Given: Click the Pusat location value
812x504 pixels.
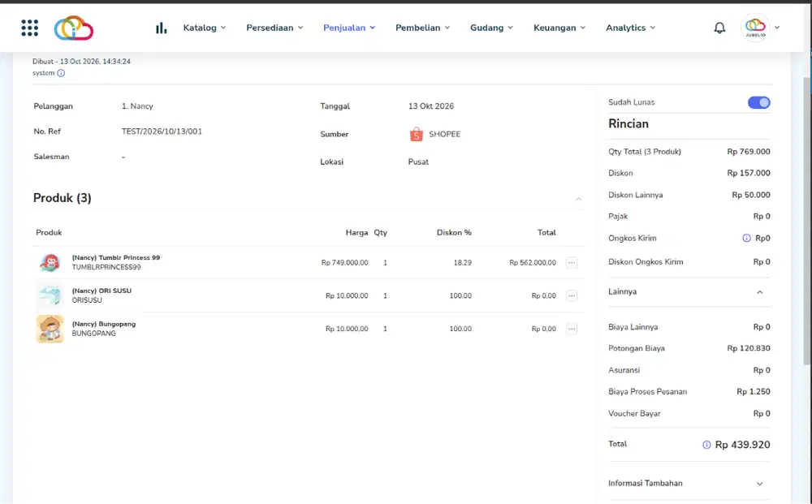Looking at the screenshot, I should click(x=418, y=162).
